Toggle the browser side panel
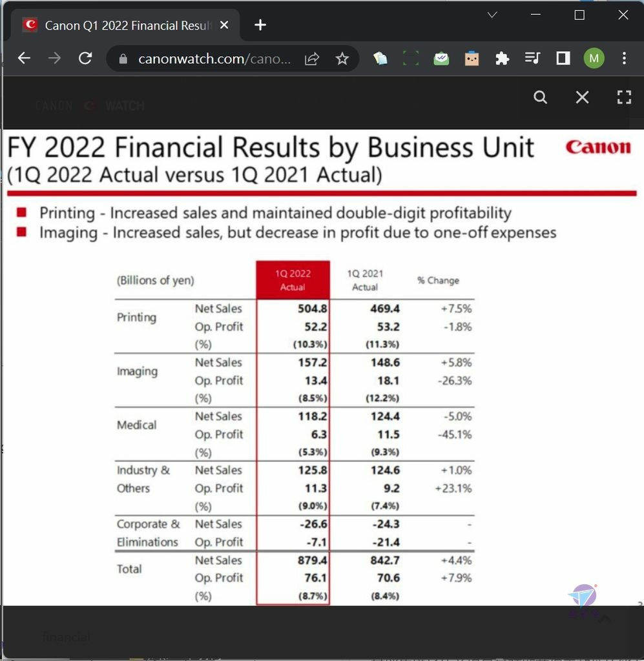This screenshot has width=644, height=661. pyautogui.click(x=563, y=58)
